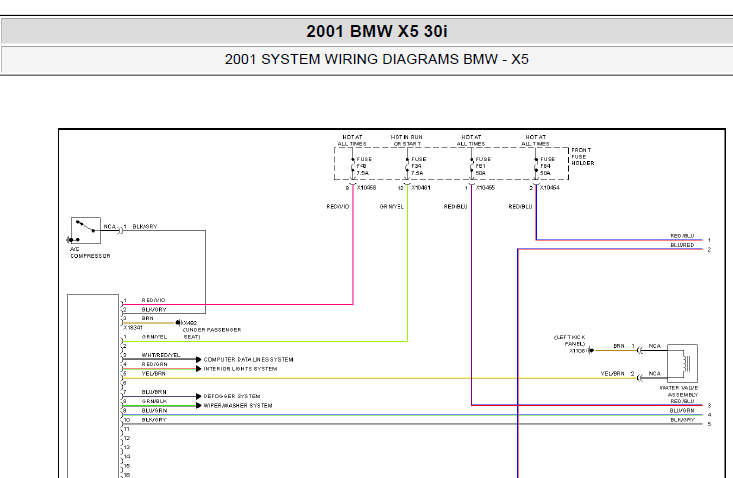Click the 'BLK/GRY' label at output 5
This screenshot has width=733, height=478.
point(683,420)
